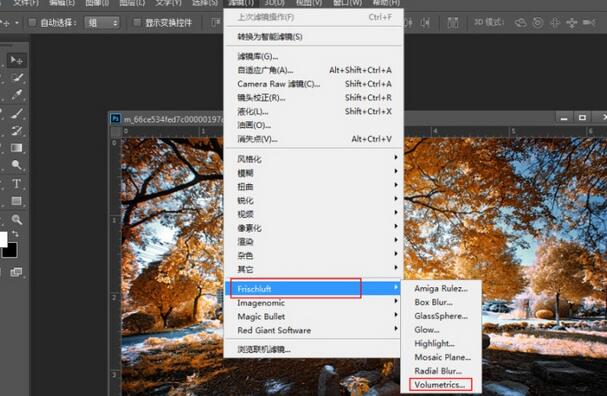
Task: Click the 3D roll mode icon
Action: pos(538,23)
